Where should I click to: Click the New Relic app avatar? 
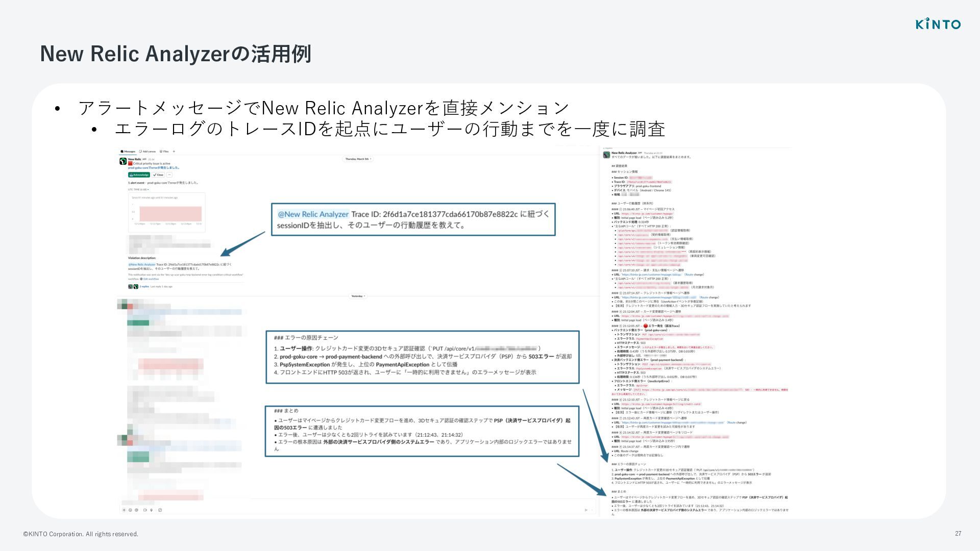123,161
